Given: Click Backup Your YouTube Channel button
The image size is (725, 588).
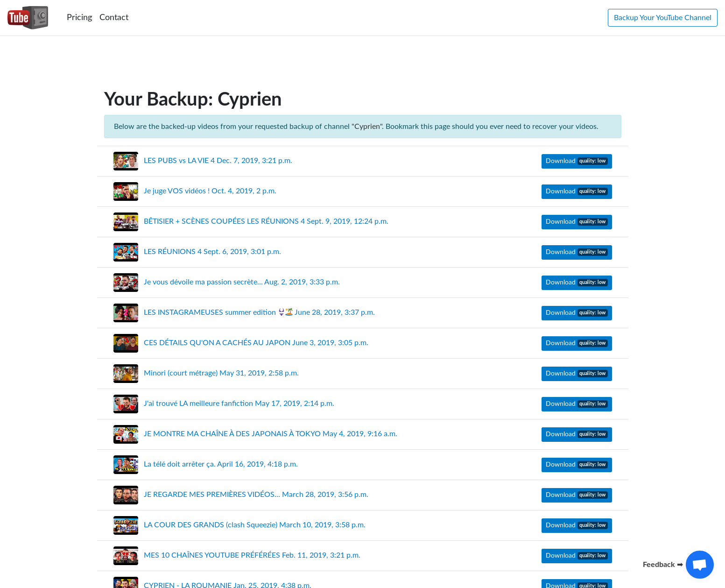Looking at the screenshot, I should tap(662, 18).
